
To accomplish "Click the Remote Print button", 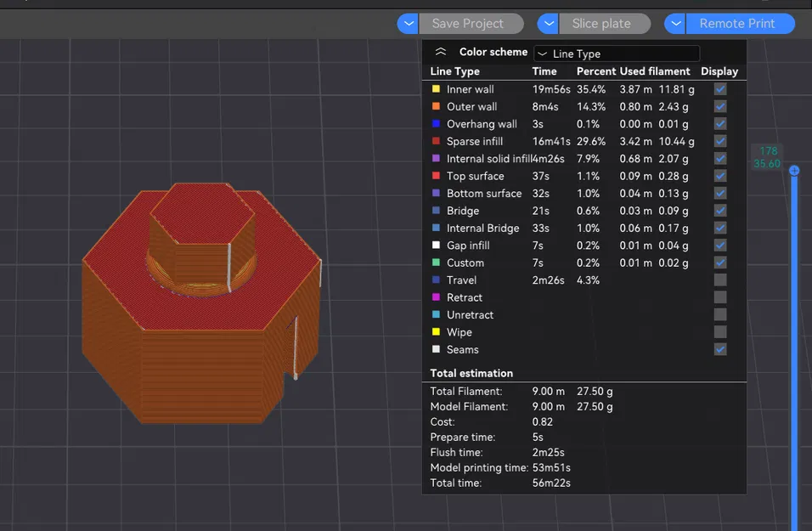I will [x=740, y=24].
